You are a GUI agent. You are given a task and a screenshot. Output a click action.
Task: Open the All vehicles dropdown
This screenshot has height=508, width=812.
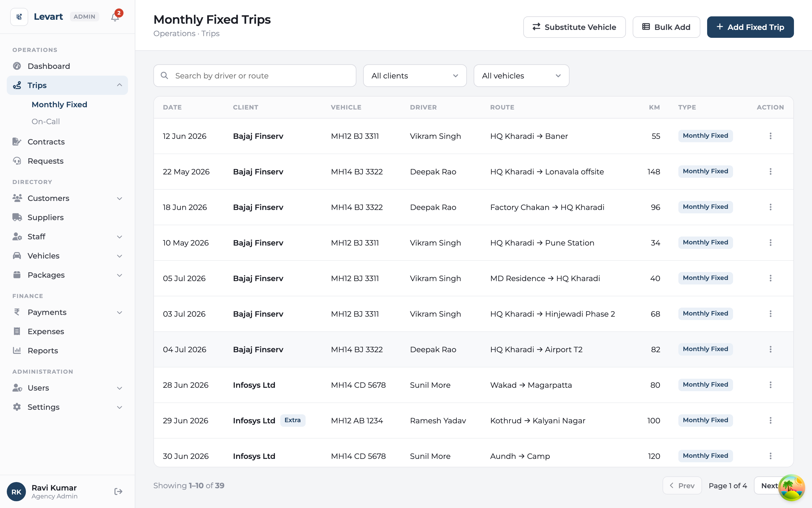521,76
